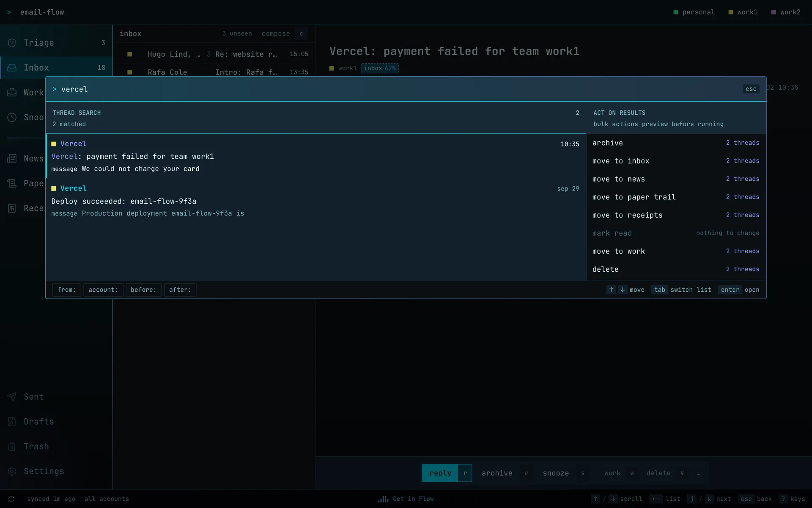Insert the account: search filter

(x=103, y=290)
